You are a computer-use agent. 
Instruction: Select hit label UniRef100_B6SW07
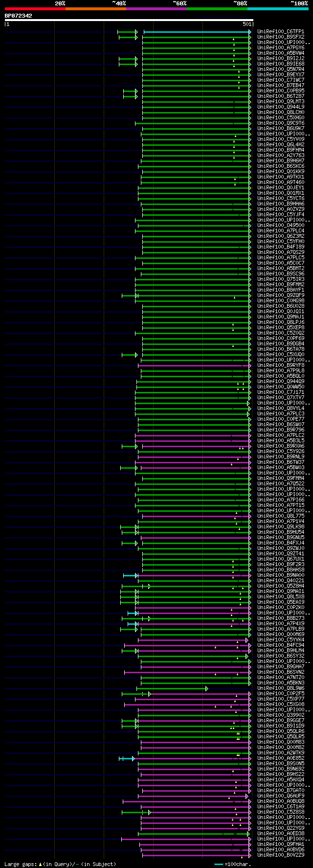[281, 424]
